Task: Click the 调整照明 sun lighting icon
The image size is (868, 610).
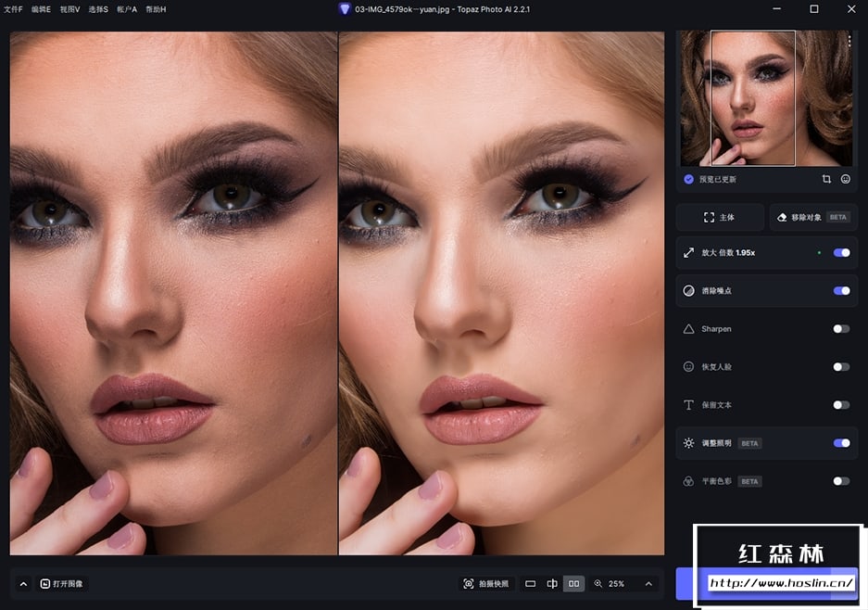Action: coord(688,443)
